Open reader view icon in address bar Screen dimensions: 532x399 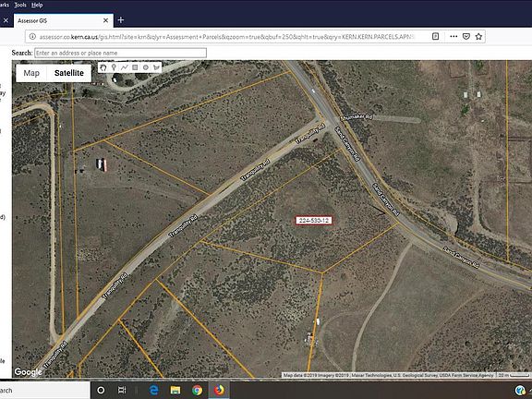(435, 36)
